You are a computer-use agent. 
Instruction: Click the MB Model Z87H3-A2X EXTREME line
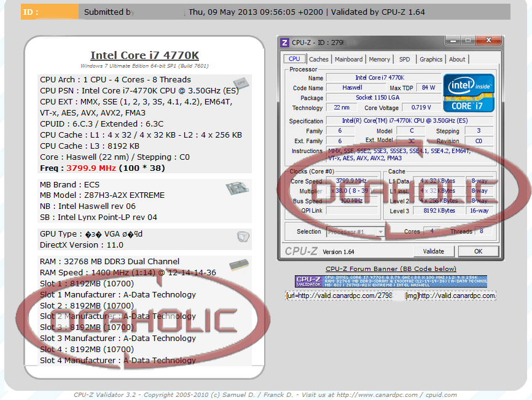click(x=102, y=195)
